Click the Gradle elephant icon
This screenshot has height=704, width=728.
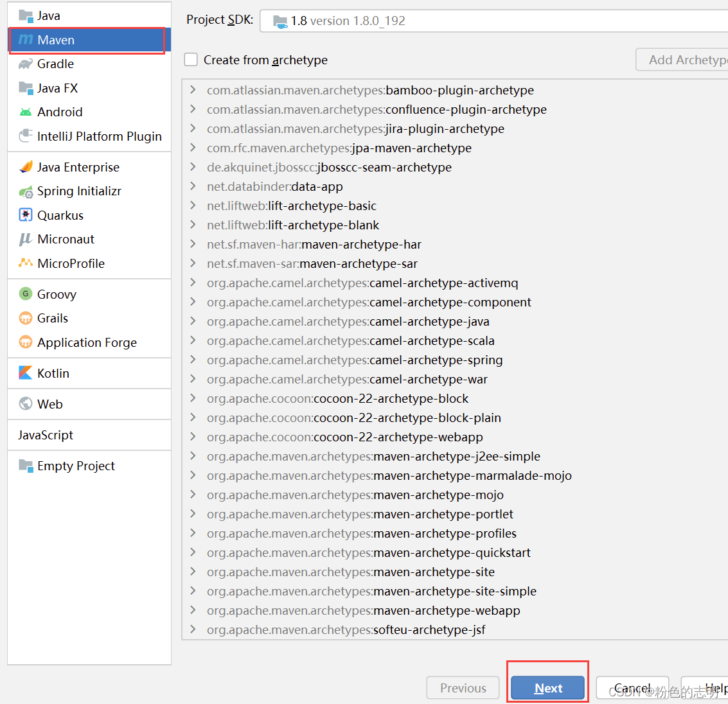point(26,64)
